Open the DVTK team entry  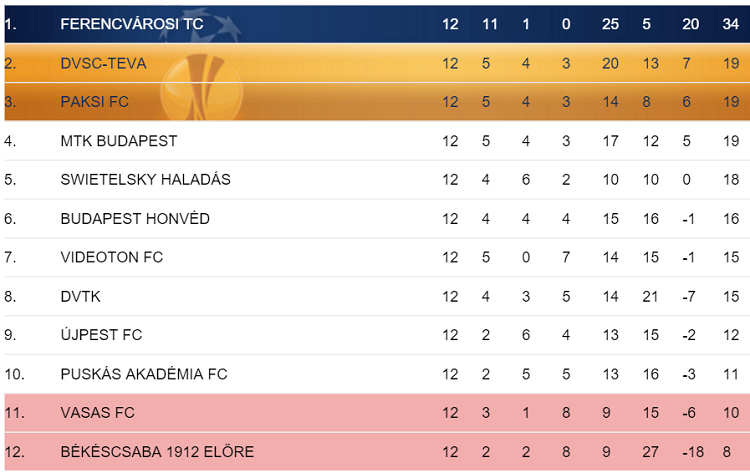(80, 297)
